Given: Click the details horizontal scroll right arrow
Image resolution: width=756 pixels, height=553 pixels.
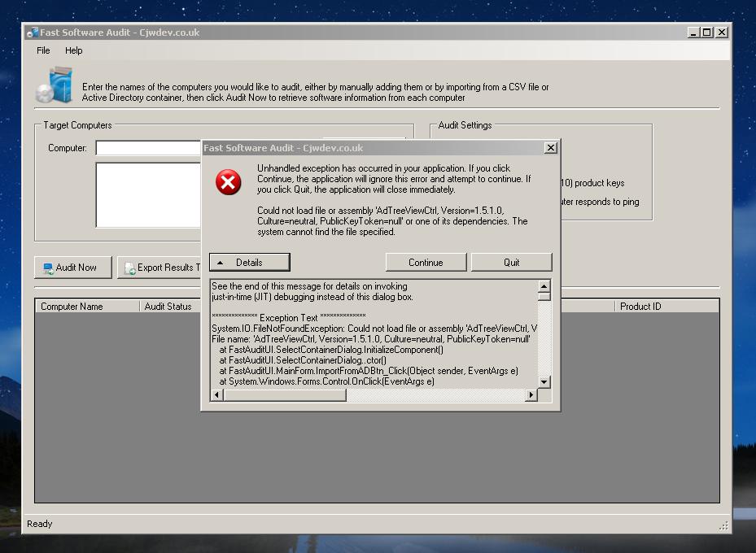Looking at the screenshot, I should [x=531, y=395].
